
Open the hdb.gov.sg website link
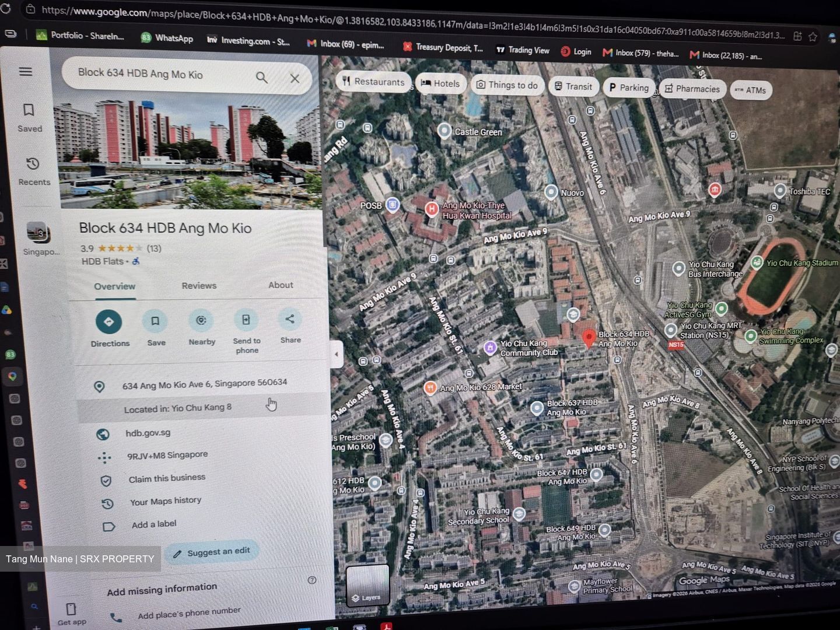(148, 433)
